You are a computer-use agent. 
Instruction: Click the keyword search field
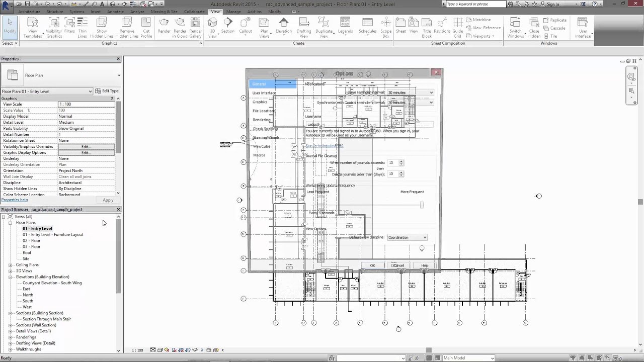475,4
